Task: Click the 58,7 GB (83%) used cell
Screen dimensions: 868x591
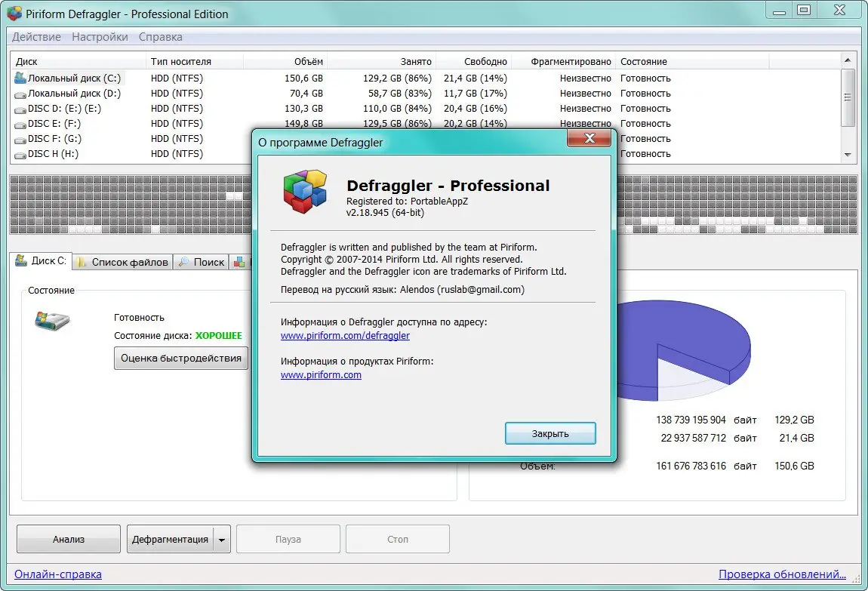Action: [400, 94]
